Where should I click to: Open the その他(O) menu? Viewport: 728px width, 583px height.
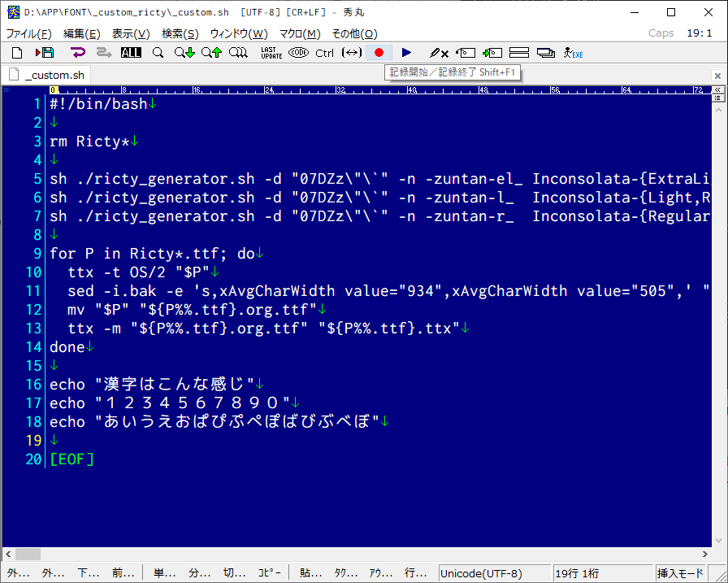coord(355,33)
